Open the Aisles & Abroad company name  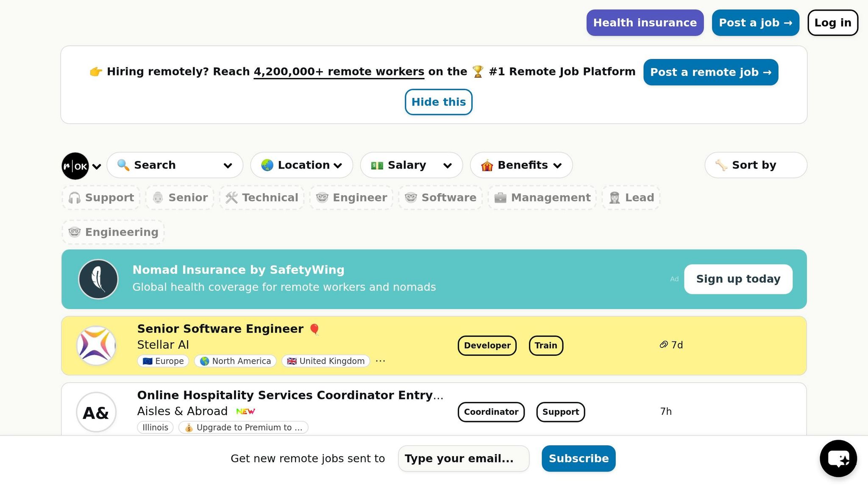click(x=182, y=412)
